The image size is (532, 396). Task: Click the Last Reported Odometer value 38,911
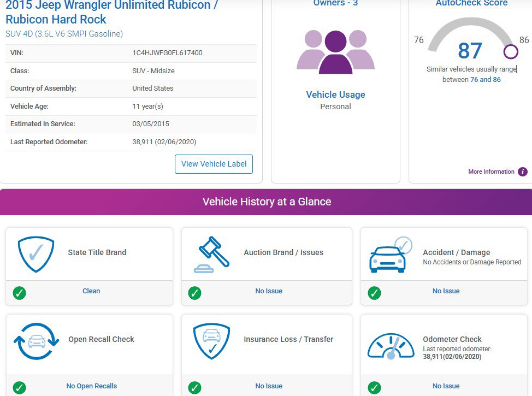[x=164, y=142]
